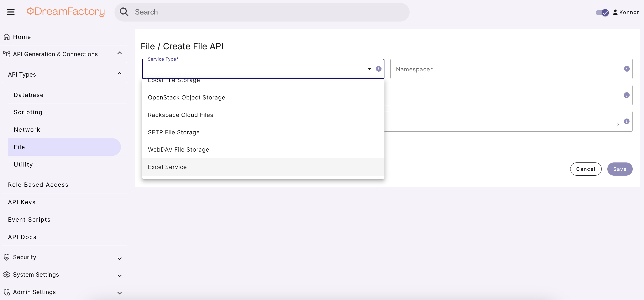Click the Security shield icon
The image size is (644, 300).
point(6,257)
